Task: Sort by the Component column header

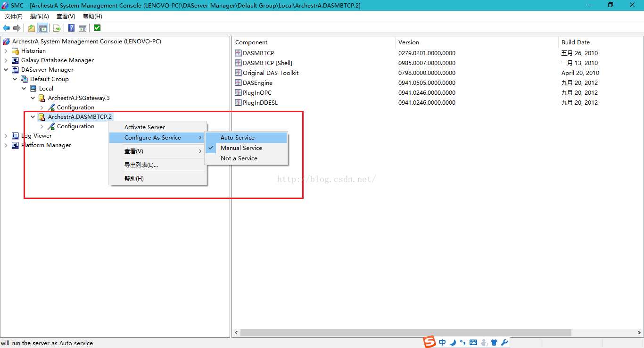Action: click(x=314, y=42)
